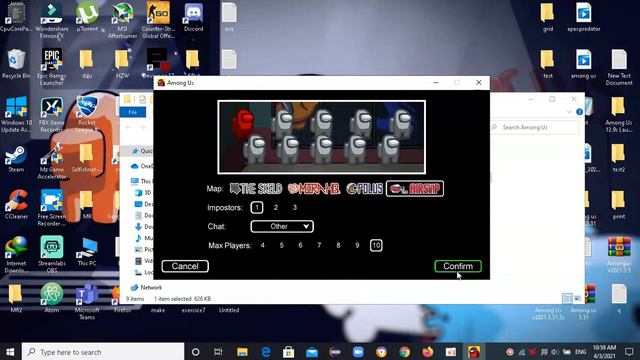Viewport: 640px width, 360px height.
Task: Open This PC desktop icon
Action: (87, 252)
